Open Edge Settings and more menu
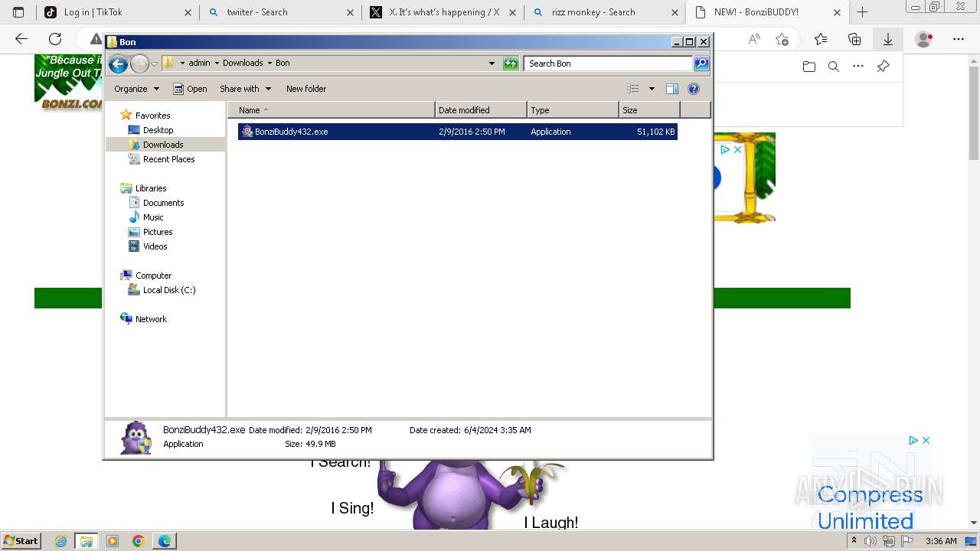 [x=959, y=39]
